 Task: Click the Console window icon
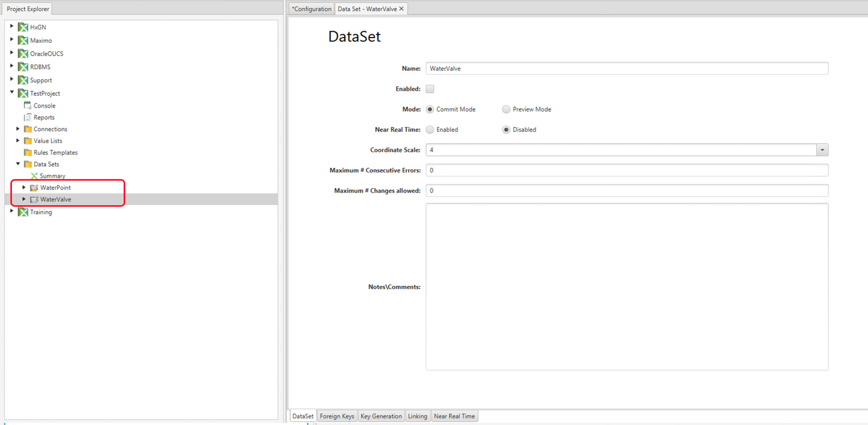tap(28, 106)
